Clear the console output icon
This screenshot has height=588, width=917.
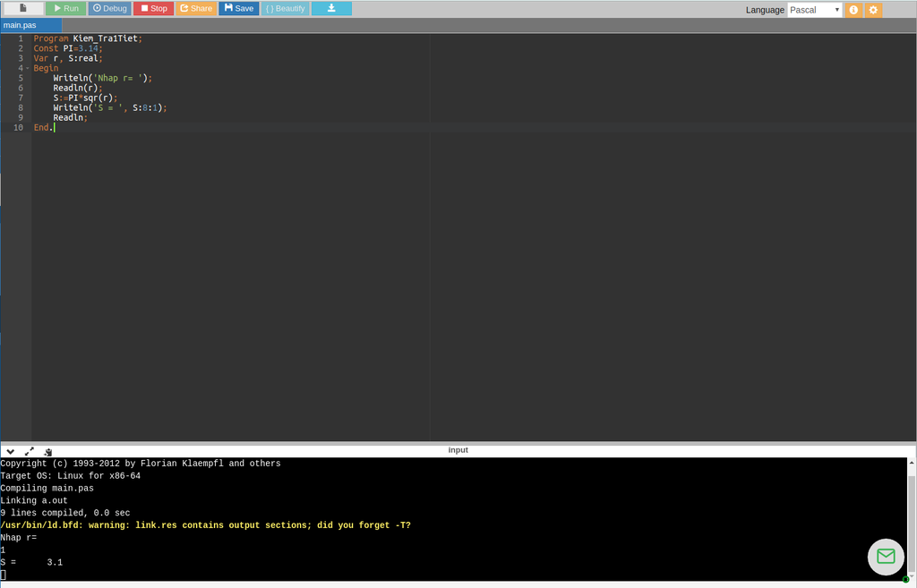48,451
